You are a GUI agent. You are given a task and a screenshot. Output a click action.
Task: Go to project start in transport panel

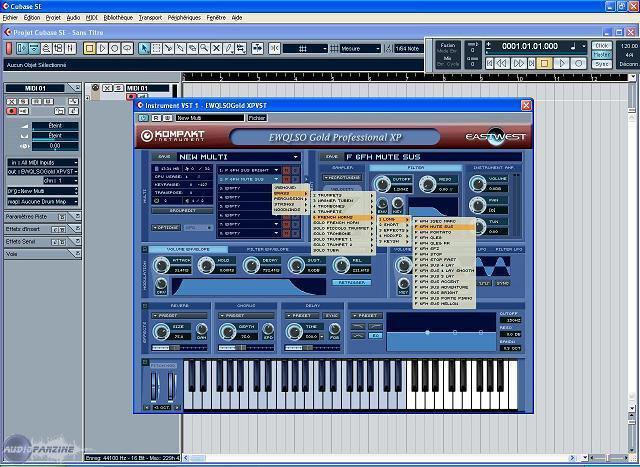pos(489,63)
